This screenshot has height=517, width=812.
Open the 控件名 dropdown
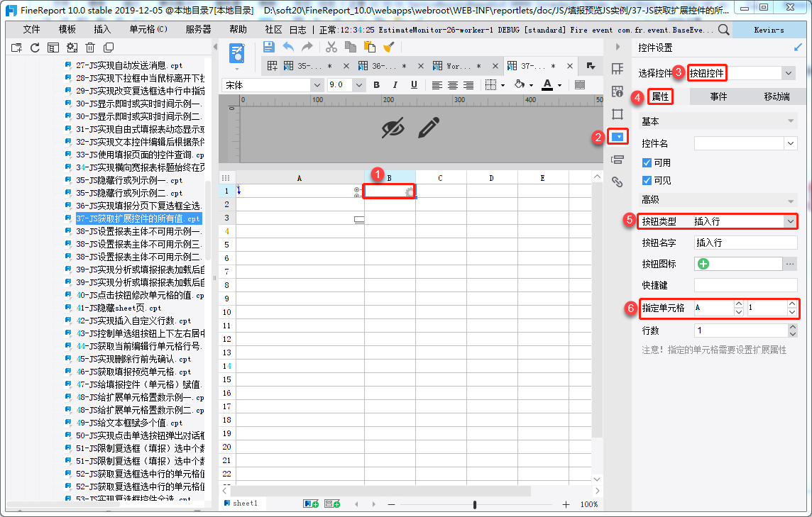[790, 143]
